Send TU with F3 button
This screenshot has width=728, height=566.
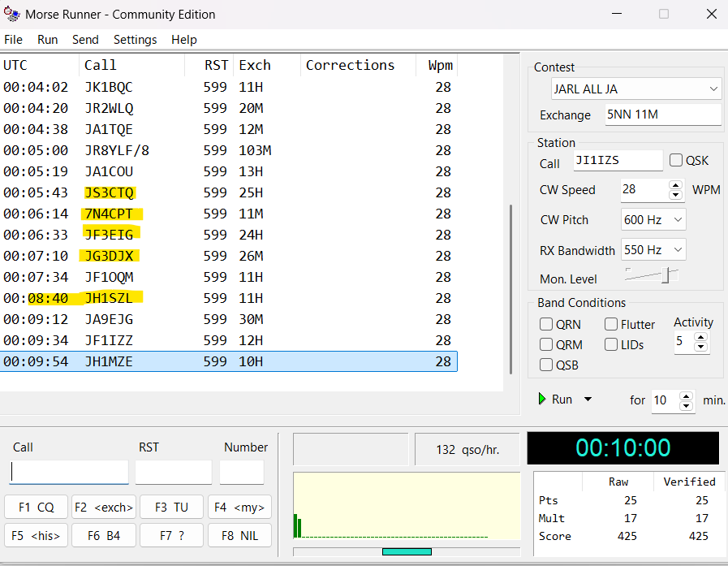point(171,507)
